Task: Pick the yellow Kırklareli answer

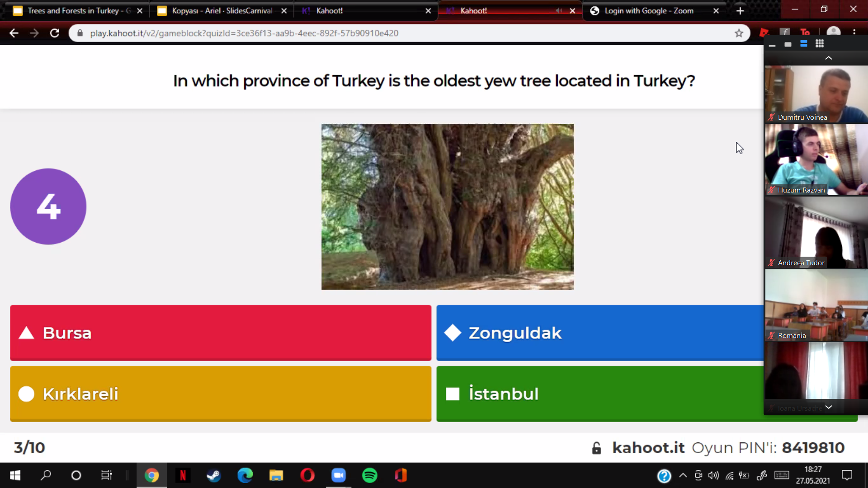Action: point(221,394)
